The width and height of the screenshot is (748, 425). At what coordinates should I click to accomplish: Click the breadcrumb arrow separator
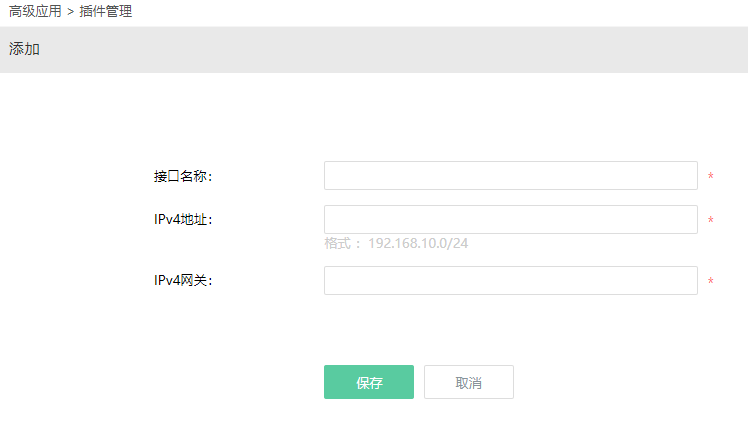71,11
